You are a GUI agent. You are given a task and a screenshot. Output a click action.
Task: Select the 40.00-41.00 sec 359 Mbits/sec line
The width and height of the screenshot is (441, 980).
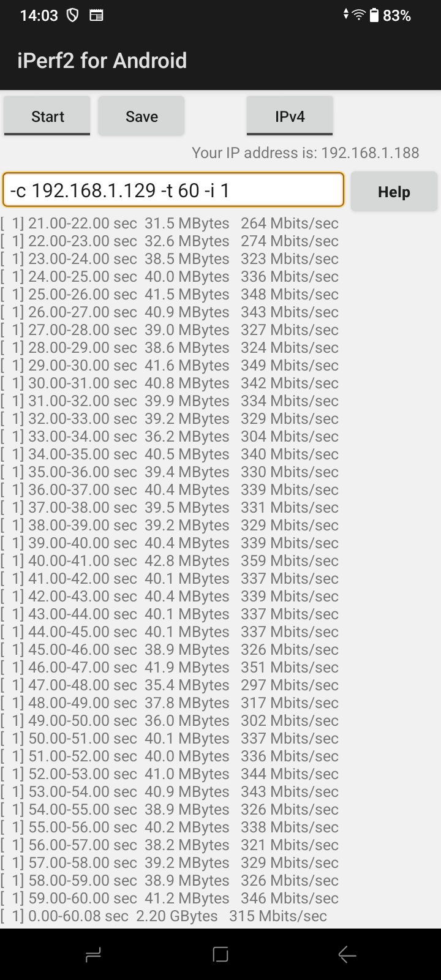click(169, 561)
